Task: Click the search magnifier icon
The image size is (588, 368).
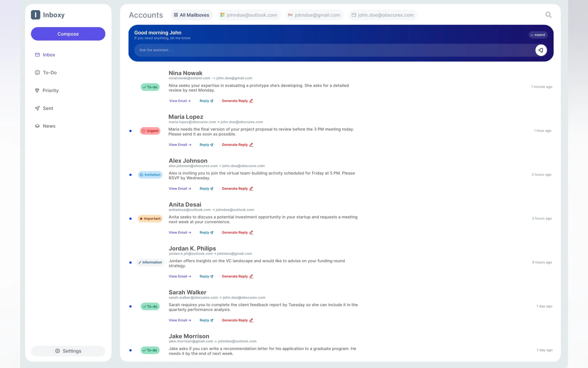Action: pyautogui.click(x=548, y=15)
